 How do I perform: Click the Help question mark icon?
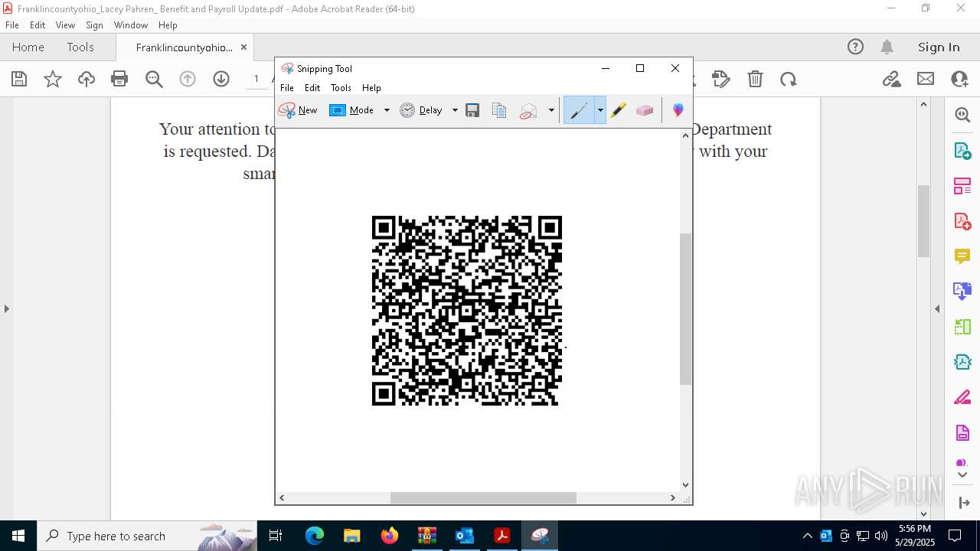click(855, 47)
